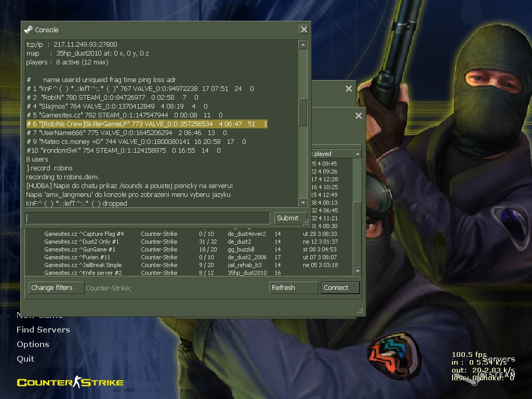Close the Console window
The image size is (532, 399).
[x=303, y=30]
